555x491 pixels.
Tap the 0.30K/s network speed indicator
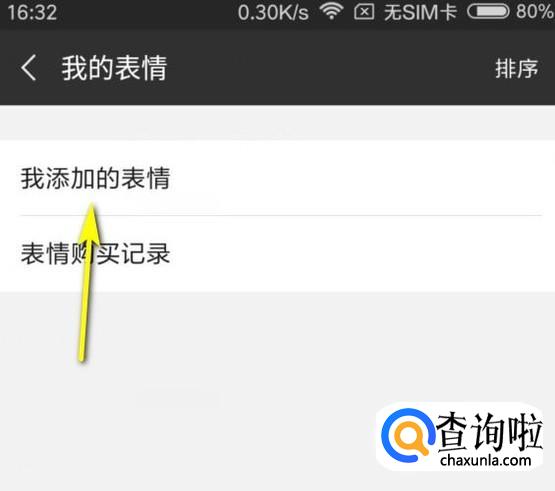pyautogui.click(x=273, y=12)
